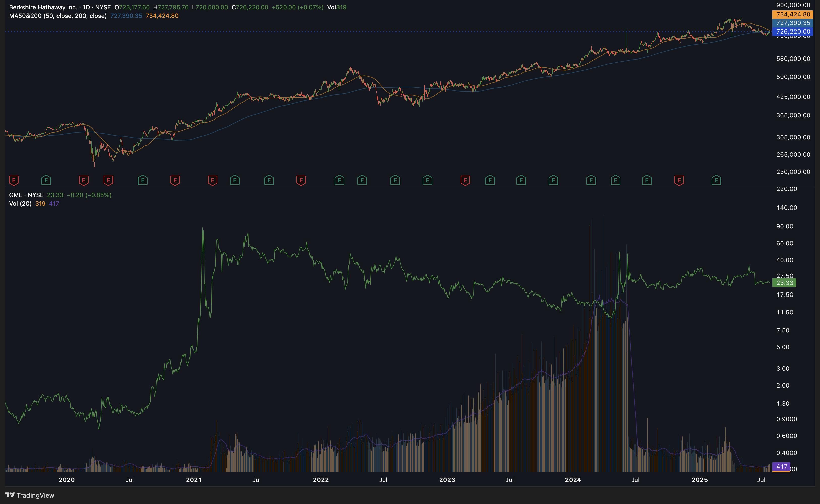
Task: Click the GME · NYSE symbol legend
Action: (x=26, y=195)
